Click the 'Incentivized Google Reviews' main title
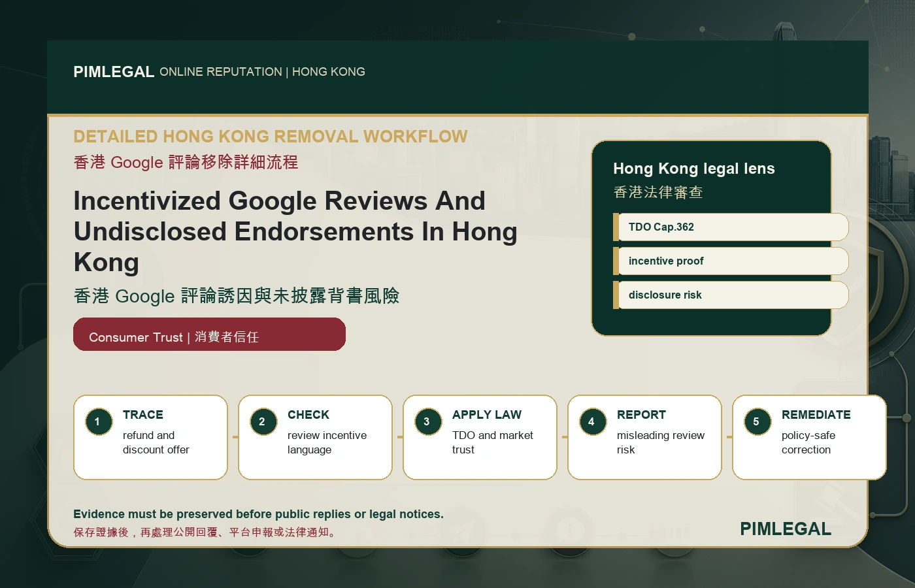 click(x=295, y=231)
